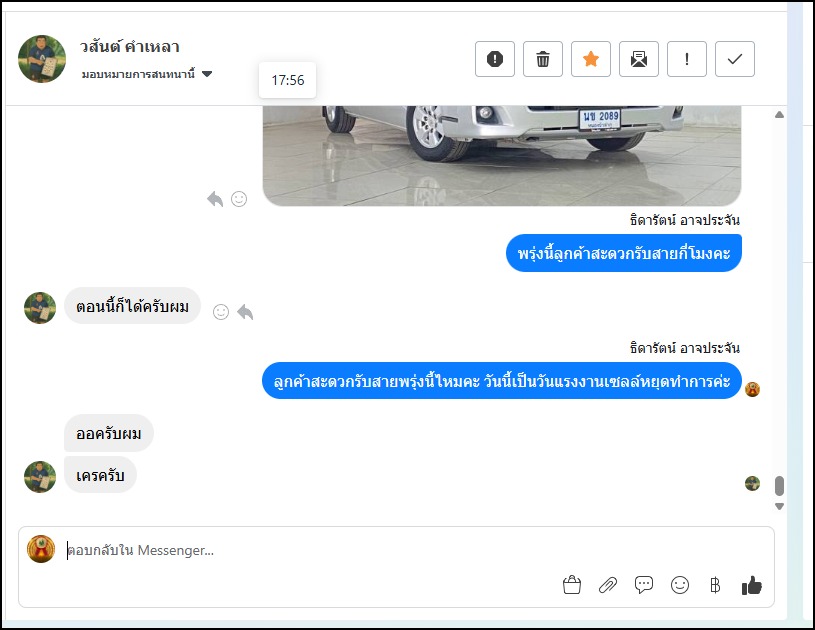
Task: Select message พรุ่งนี้ลูกค้าสะดวกรับสายกี่โมงคะ
Action: coord(624,253)
